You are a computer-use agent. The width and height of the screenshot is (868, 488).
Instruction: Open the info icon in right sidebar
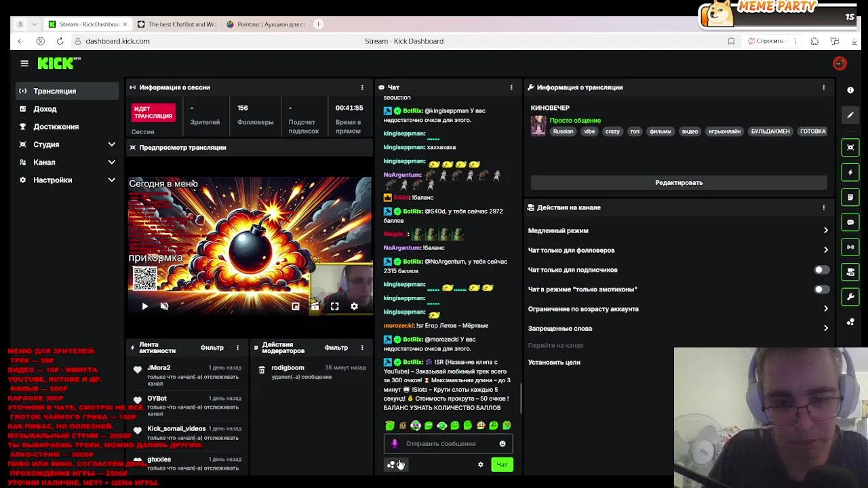point(850,90)
